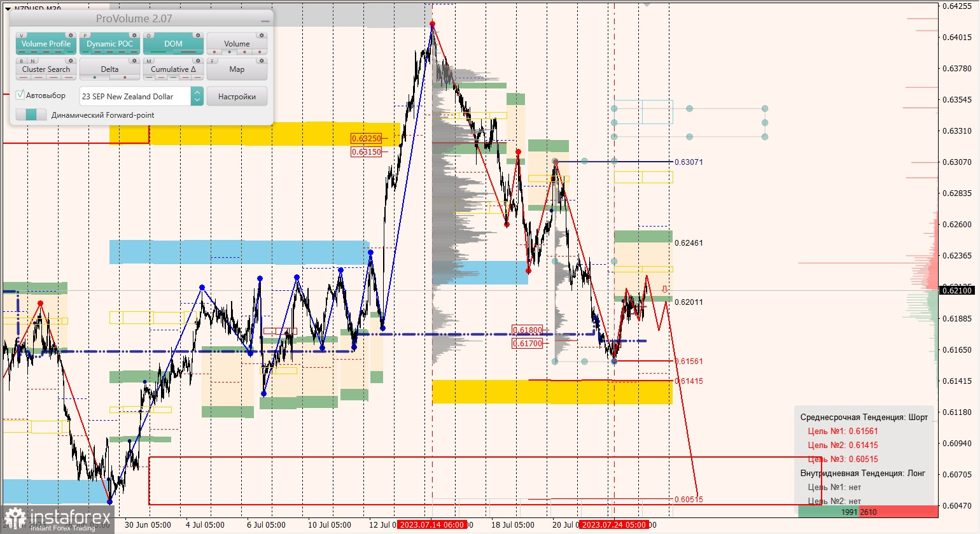Click the red 2610 volume bar

click(x=899, y=512)
